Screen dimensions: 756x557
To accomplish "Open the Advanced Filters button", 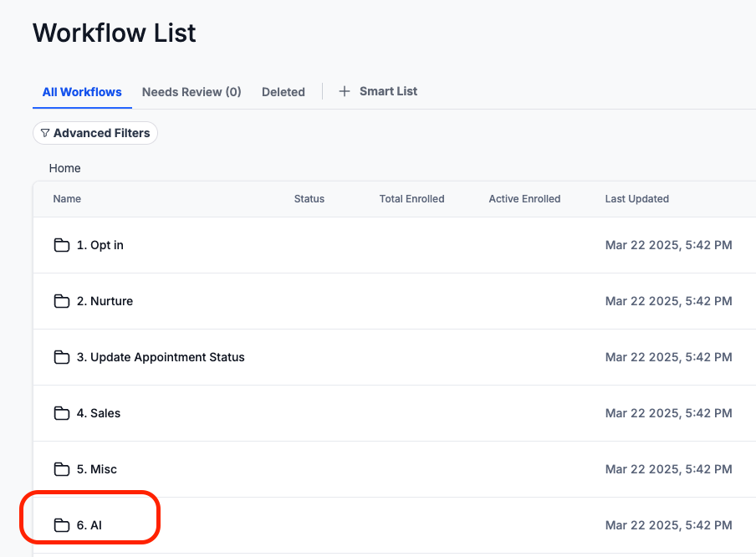I will click(x=95, y=133).
